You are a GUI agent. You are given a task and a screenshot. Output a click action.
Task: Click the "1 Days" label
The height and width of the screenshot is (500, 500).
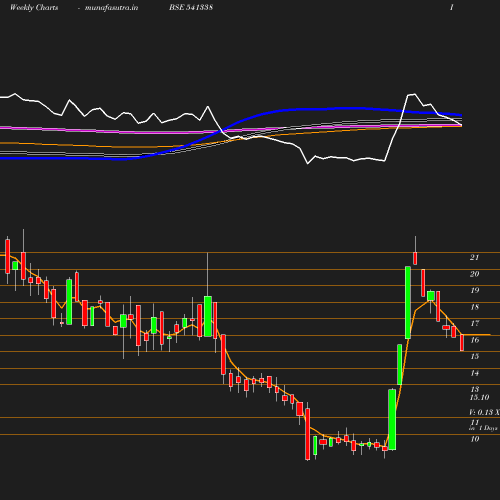click(488, 428)
